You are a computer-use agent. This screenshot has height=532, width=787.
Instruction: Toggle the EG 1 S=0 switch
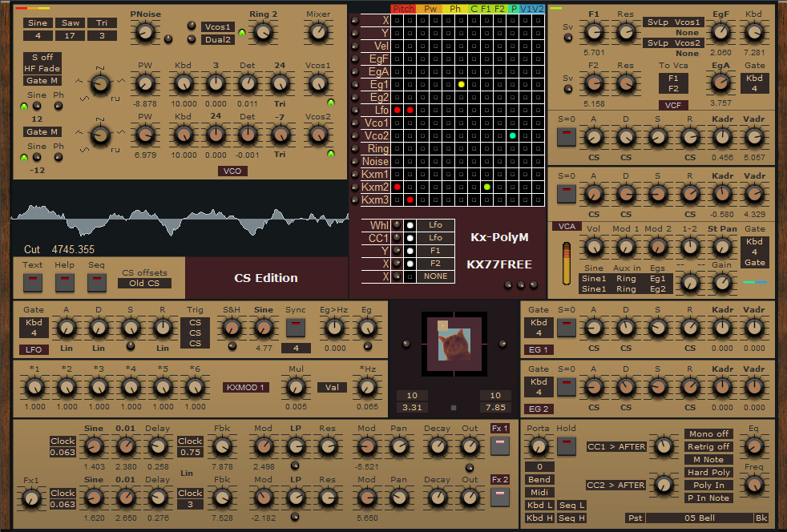pos(566,328)
